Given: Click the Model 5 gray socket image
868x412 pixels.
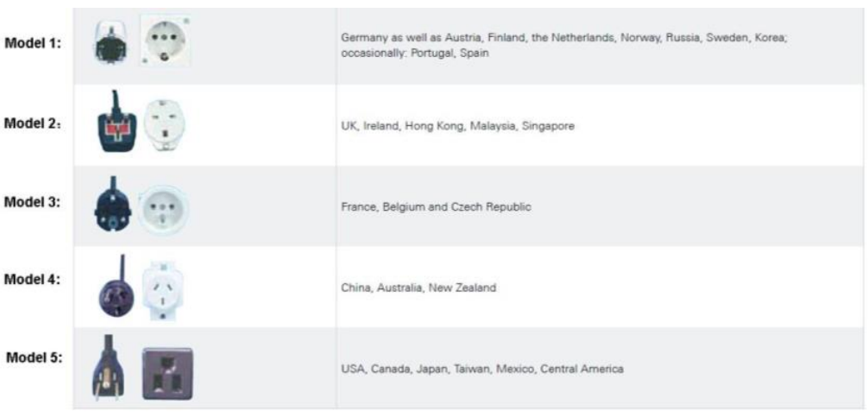Looking at the screenshot, I should click(167, 373).
